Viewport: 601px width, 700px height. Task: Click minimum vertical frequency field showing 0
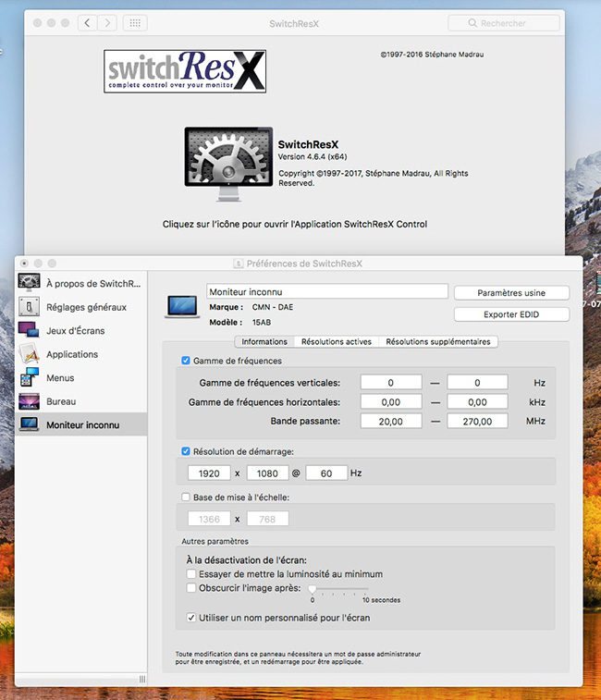391,383
